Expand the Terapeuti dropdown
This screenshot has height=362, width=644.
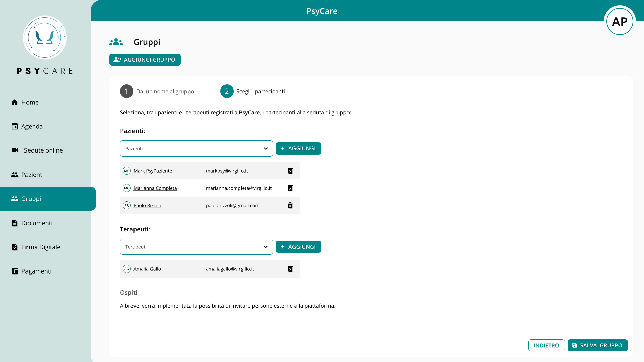point(197,247)
